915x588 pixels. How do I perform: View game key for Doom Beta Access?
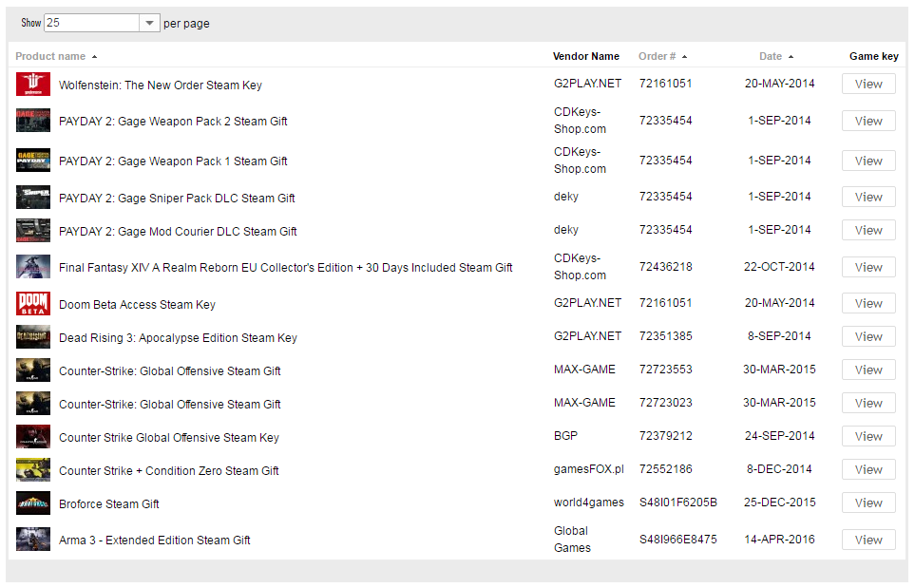click(x=868, y=303)
